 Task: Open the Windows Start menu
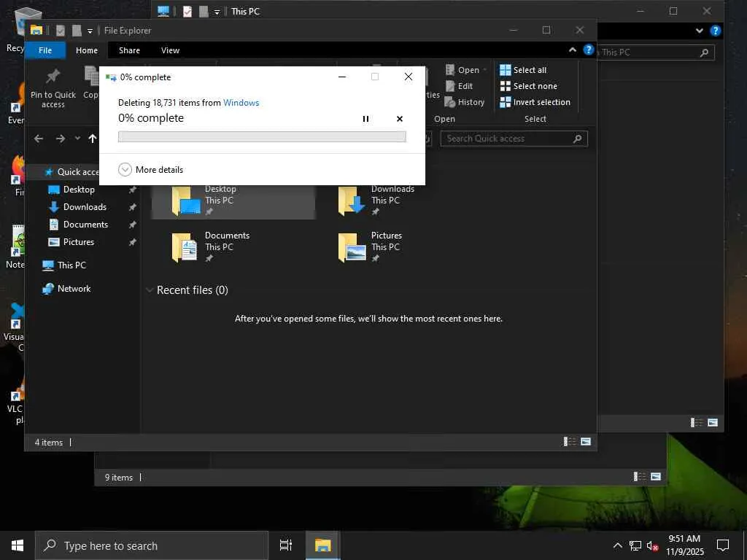click(18, 545)
